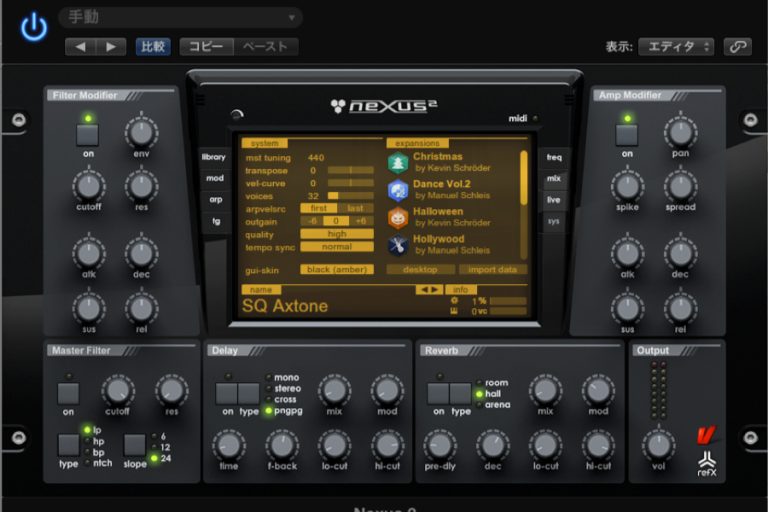Click the import data button
Screen dimensions: 768x512
click(x=492, y=269)
